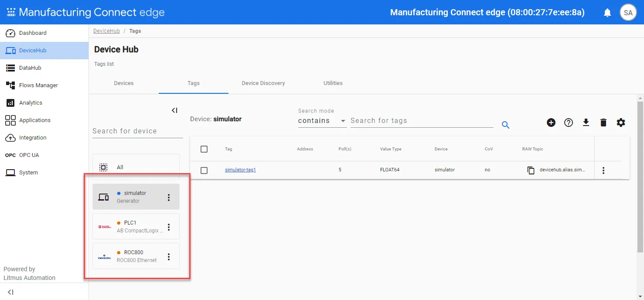Copy the RAW topic of simulator-tag1

pyautogui.click(x=531, y=170)
